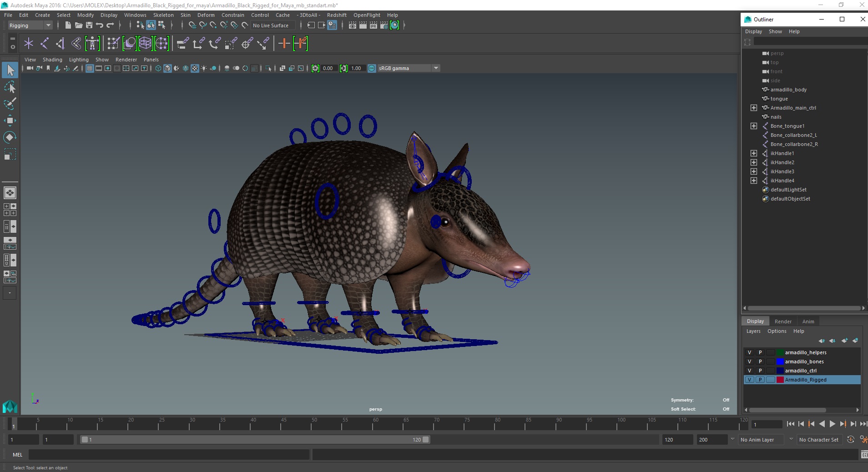Image resolution: width=868 pixels, height=472 pixels.
Task: Toggle the Auto Keyframe button
Action: (850, 440)
